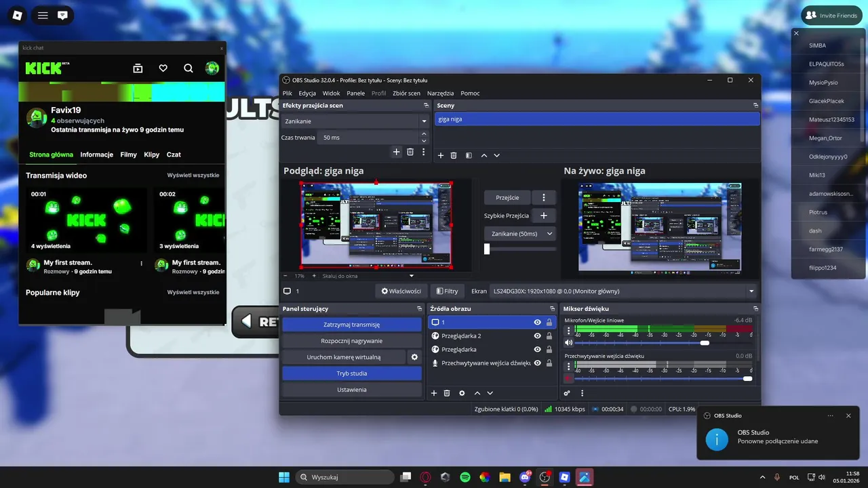Add a quick transition with plus button
Image resolution: width=868 pixels, height=488 pixels.
pyautogui.click(x=543, y=216)
